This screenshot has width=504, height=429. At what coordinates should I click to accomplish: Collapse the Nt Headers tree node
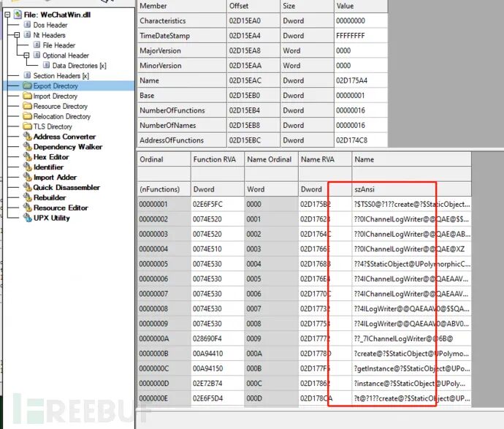coord(17,35)
